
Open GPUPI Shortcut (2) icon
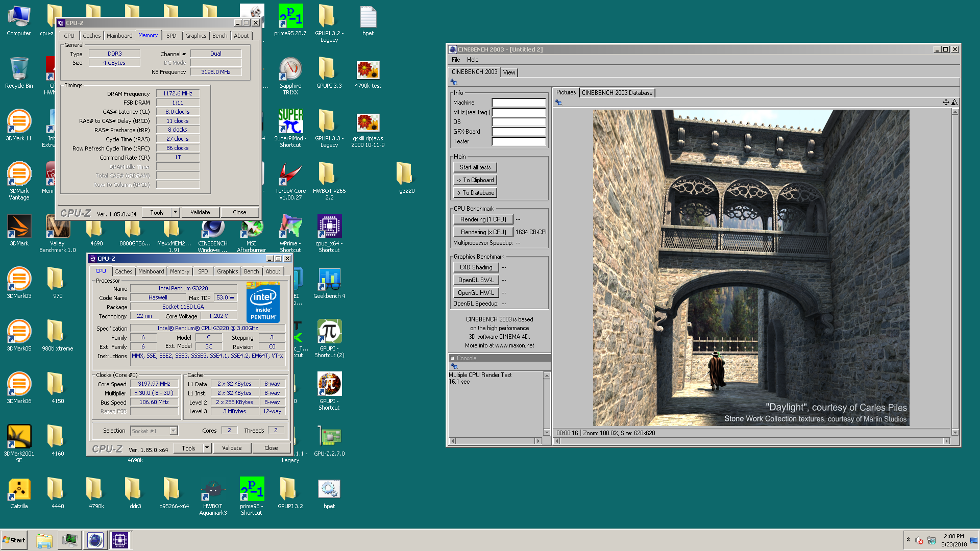329,339
